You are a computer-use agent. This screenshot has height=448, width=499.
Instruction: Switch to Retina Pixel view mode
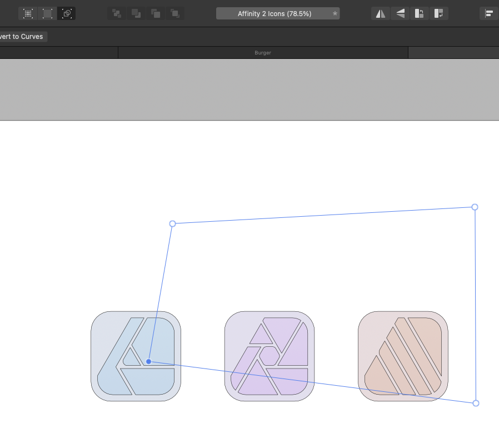[x=47, y=13]
